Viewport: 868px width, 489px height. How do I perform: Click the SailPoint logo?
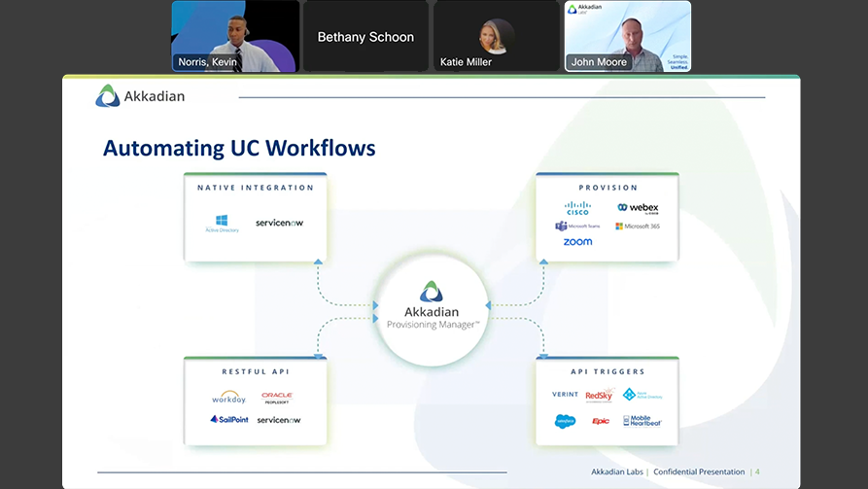(229, 419)
